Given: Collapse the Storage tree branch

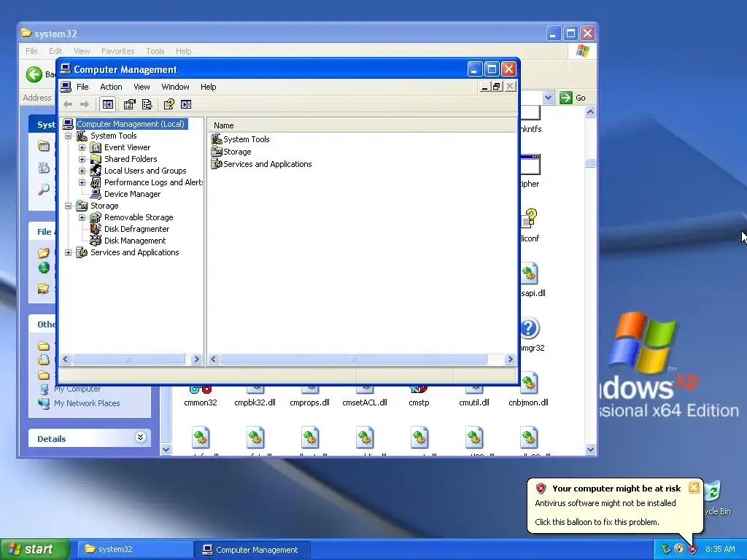Looking at the screenshot, I should click(68, 206).
